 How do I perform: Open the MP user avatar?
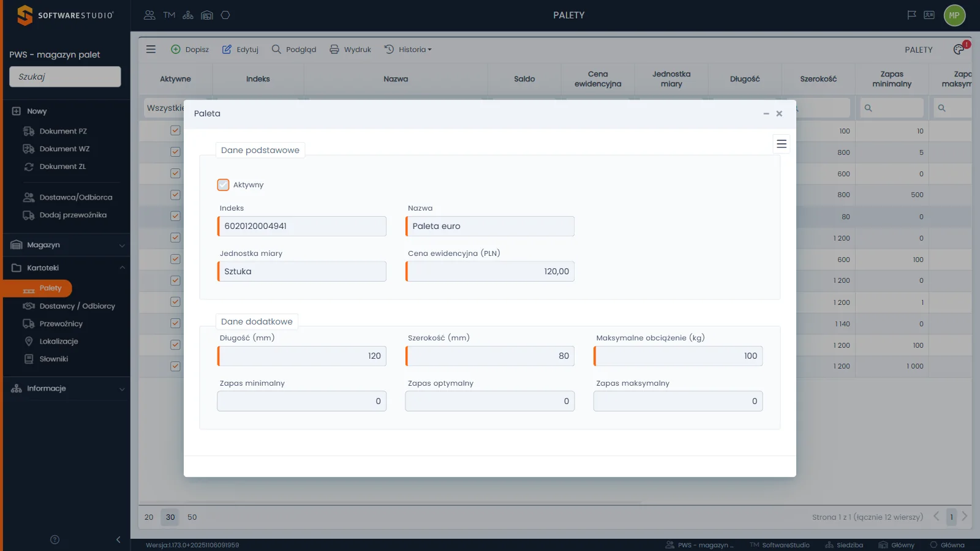tap(954, 15)
